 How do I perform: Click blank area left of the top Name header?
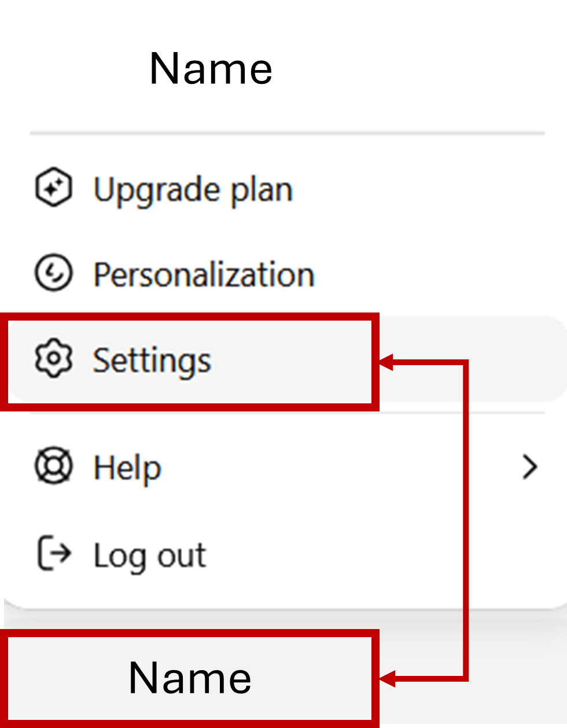tap(75, 68)
